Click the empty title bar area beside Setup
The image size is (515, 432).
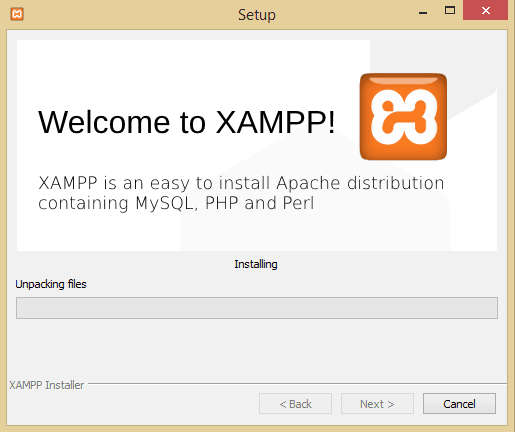pos(130,14)
